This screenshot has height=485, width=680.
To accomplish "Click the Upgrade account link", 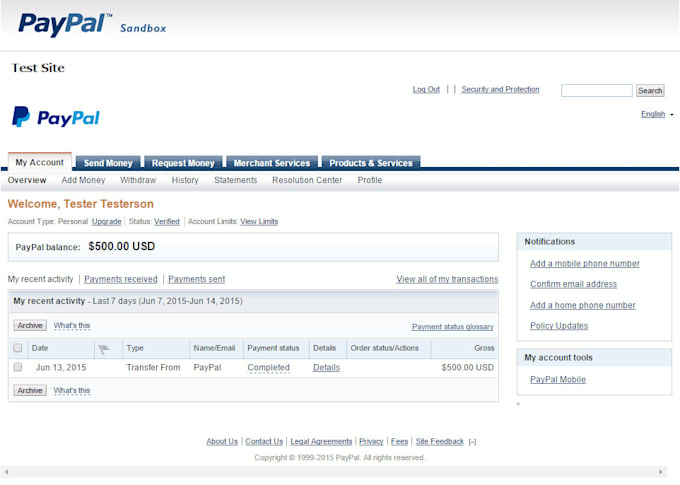I will pyautogui.click(x=107, y=222).
